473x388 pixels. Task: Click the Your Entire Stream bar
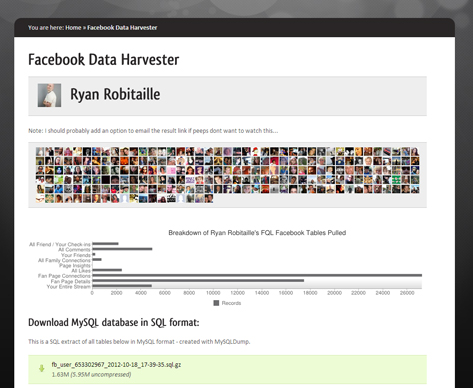[122, 286]
